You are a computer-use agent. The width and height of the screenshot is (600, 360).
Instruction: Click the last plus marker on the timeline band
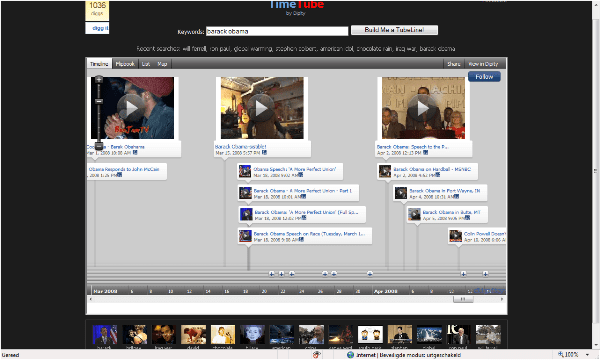point(485,274)
